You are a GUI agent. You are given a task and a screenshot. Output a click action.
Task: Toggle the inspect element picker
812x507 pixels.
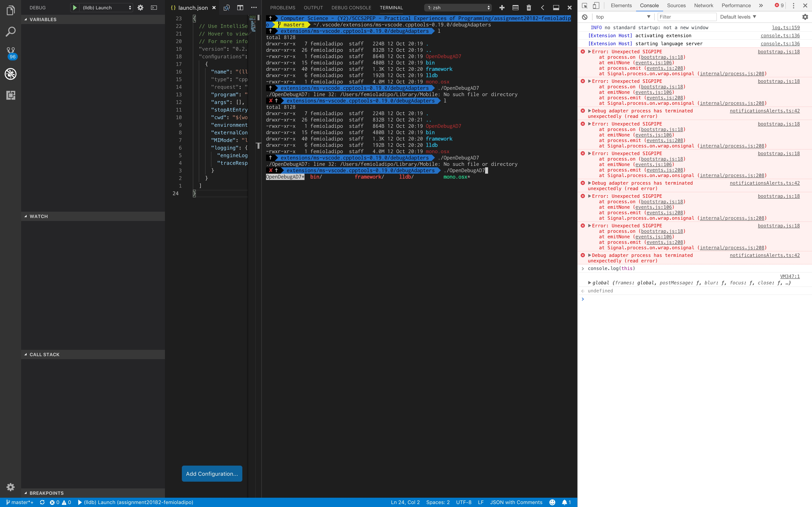click(x=584, y=5)
